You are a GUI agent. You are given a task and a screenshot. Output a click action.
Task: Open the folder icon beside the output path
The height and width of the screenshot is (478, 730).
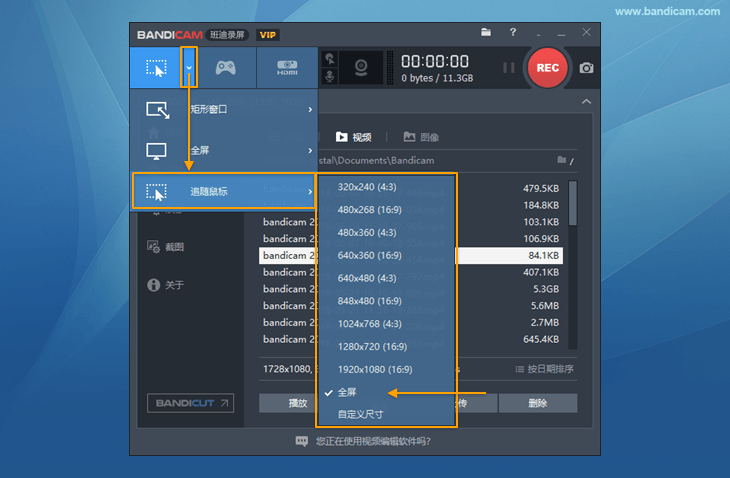pos(562,160)
